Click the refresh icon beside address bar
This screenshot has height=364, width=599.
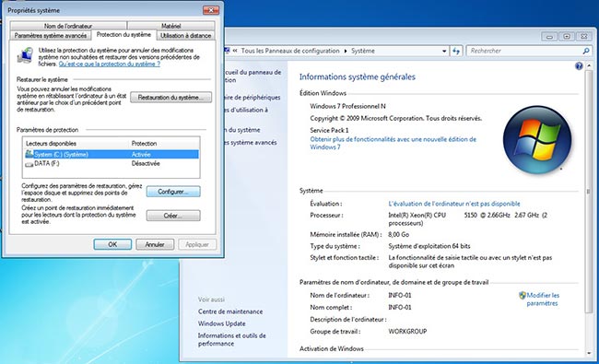click(456, 51)
